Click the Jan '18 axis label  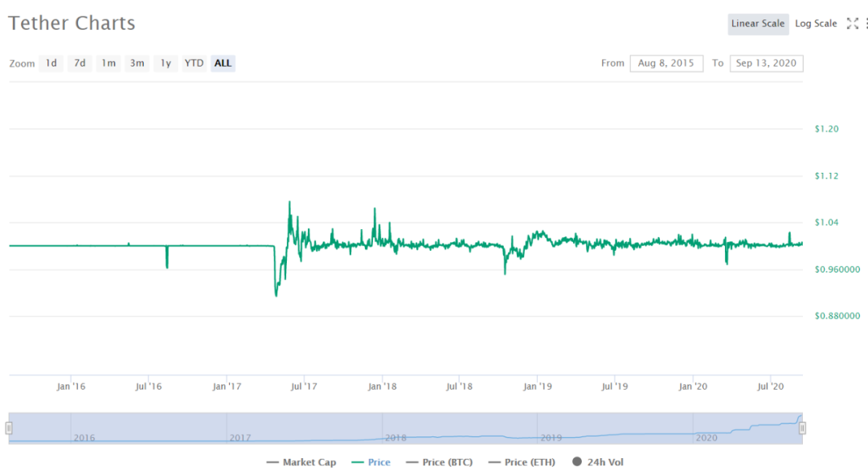click(382, 387)
